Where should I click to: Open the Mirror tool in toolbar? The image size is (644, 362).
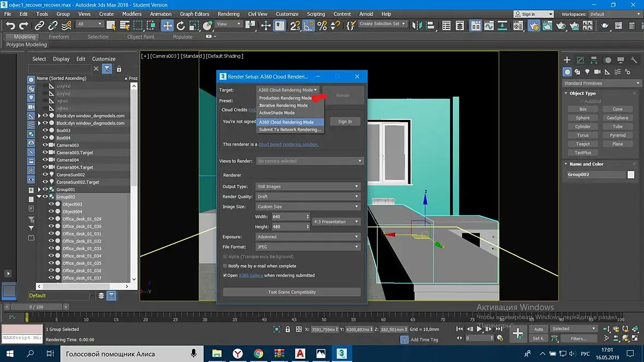click(x=417, y=26)
